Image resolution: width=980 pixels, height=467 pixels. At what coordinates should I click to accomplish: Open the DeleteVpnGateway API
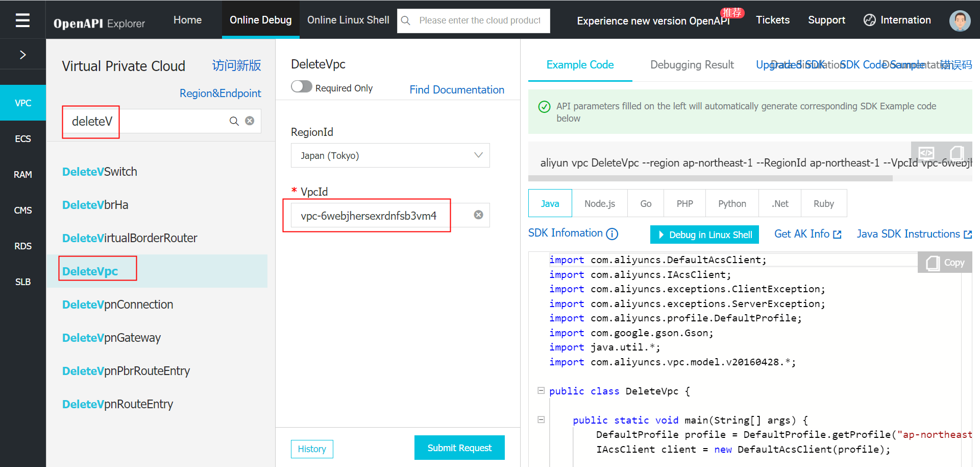click(111, 338)
